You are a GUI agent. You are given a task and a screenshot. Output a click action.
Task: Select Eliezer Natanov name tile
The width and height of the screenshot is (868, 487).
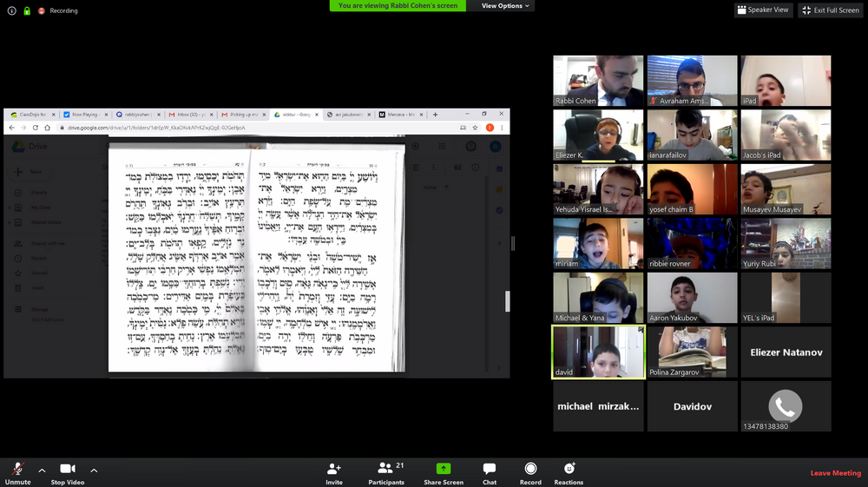coord(786,352)
